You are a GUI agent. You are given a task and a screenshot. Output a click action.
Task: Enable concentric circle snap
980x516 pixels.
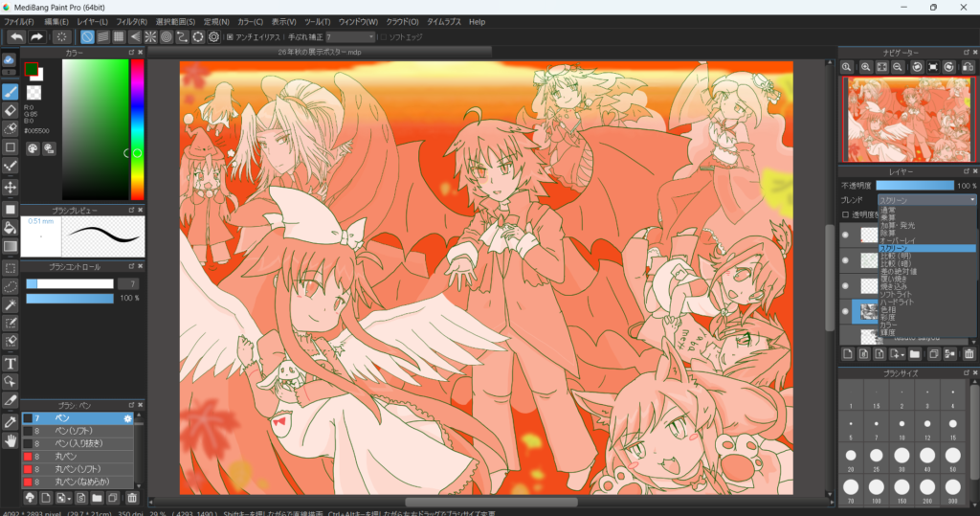pos(167,37)
